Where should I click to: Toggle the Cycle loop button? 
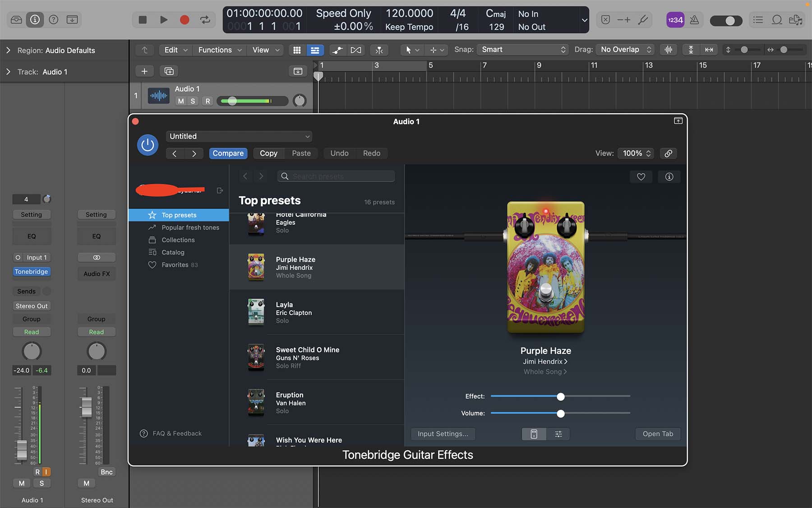pos(205,20)
